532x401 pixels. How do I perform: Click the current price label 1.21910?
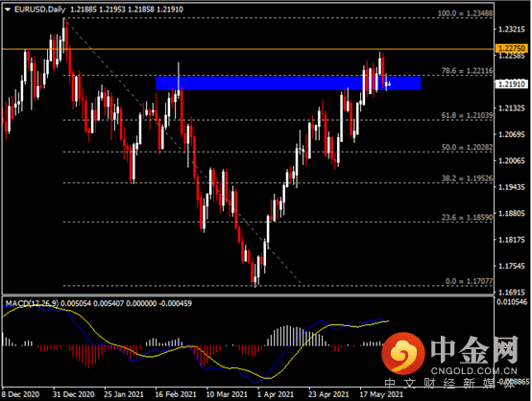click(512, 83)
